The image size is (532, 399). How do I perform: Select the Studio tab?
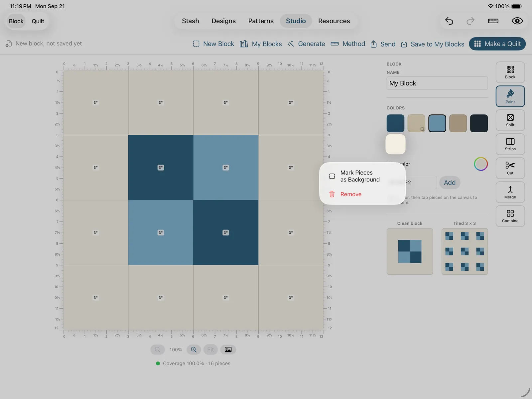pos(296,21)
